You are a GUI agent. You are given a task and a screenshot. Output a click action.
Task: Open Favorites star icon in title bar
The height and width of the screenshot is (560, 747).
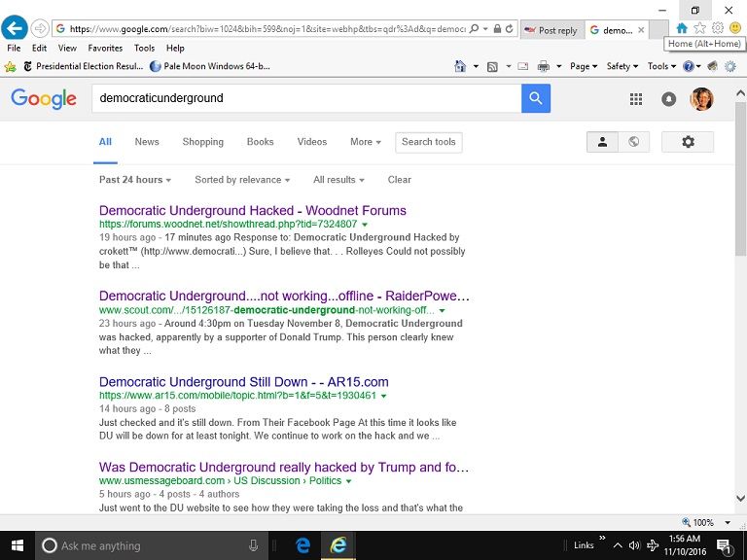(x=699, y=28)
